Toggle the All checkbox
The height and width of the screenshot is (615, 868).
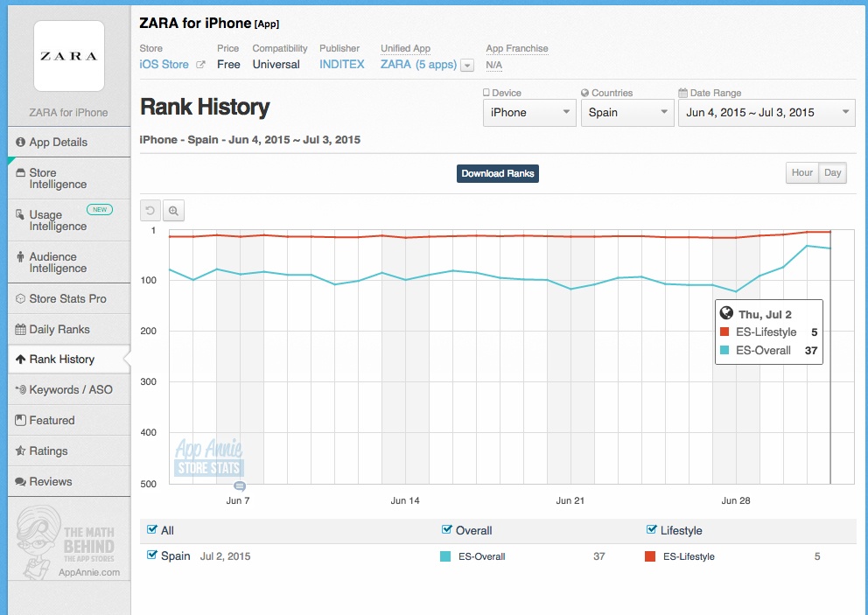tap(152, 529)
